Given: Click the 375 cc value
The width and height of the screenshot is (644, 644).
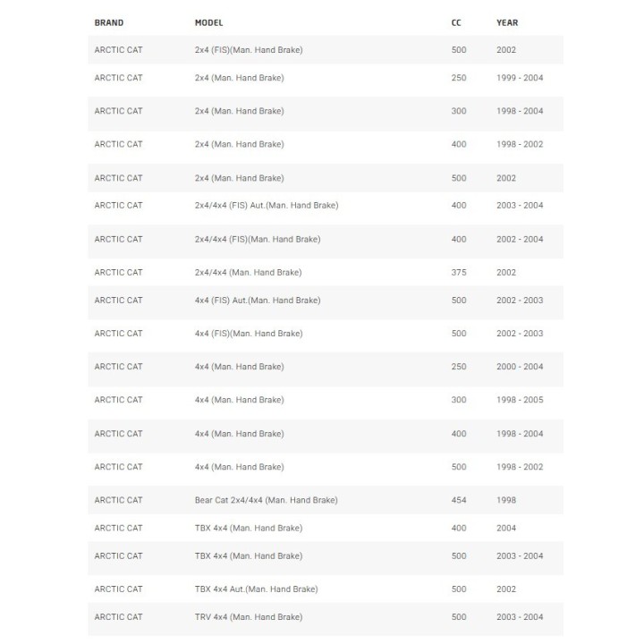Looking at the screenshot, I should pyautogui.click(x=459, y=272).
